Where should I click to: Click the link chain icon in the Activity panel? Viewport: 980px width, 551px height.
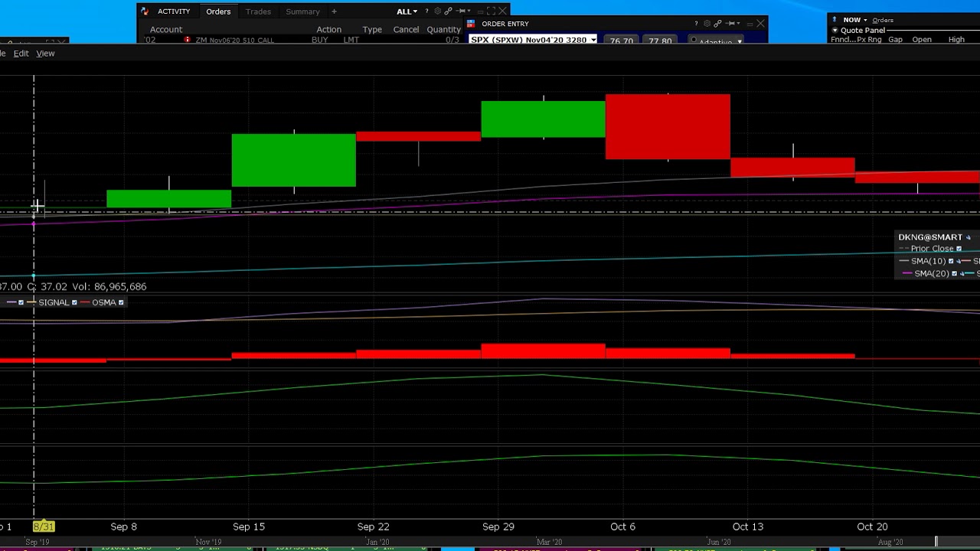pyautogui.click(x=448, y=11)
